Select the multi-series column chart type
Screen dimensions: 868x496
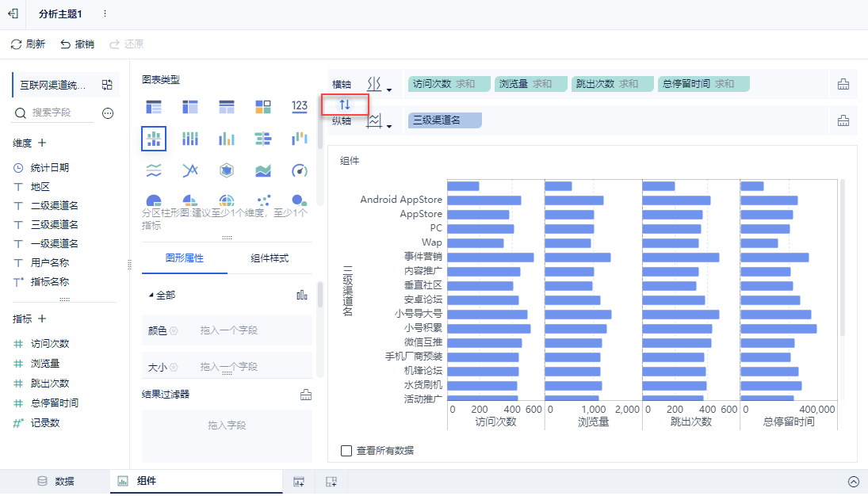point(227,139)
